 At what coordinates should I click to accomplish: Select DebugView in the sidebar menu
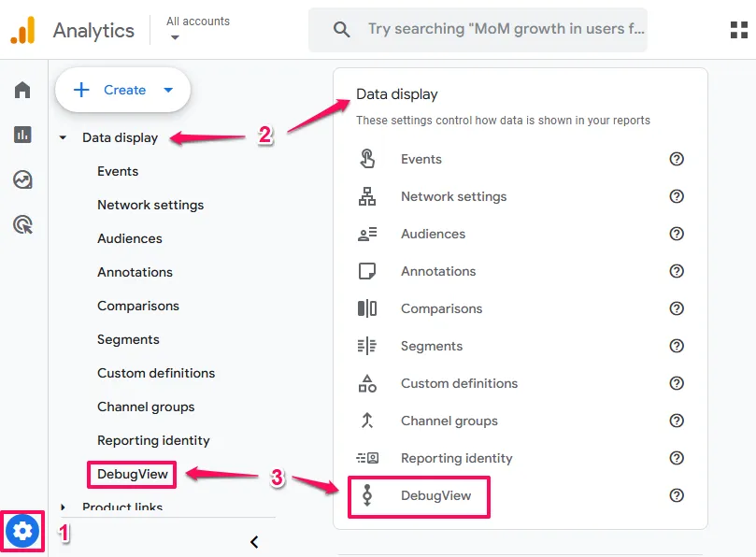[x=133, y=474]
